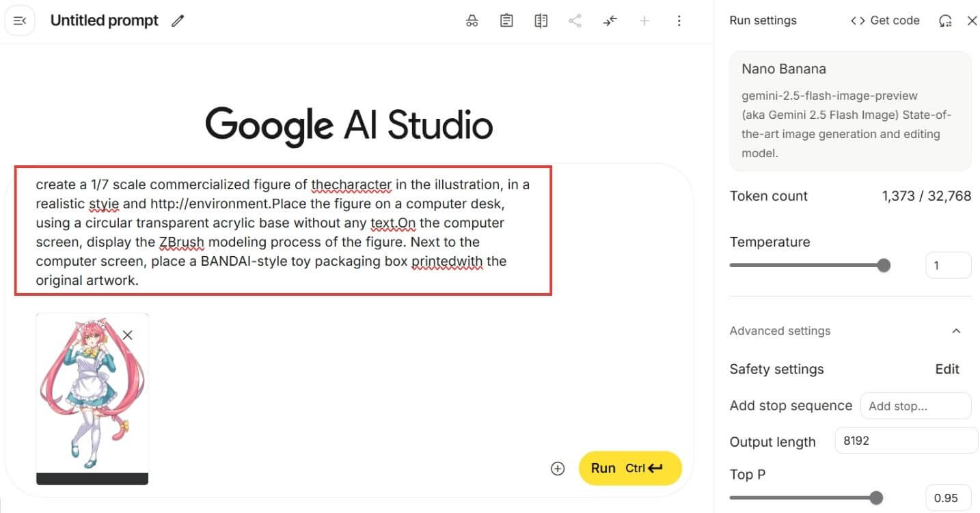Click the word ZBrush in the prompt
This screenshot has width=980, height=513.
(x=181, y=242)
